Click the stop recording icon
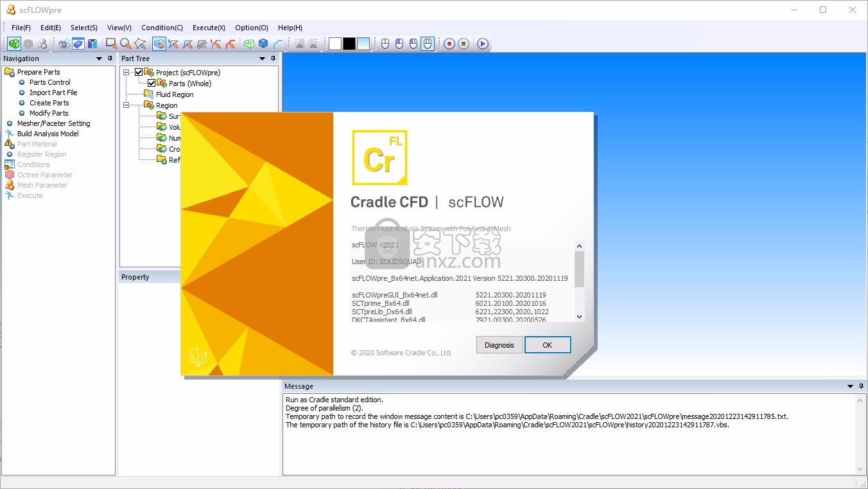The width and height of the screenshot is (868, 489). tap(464, 44)
